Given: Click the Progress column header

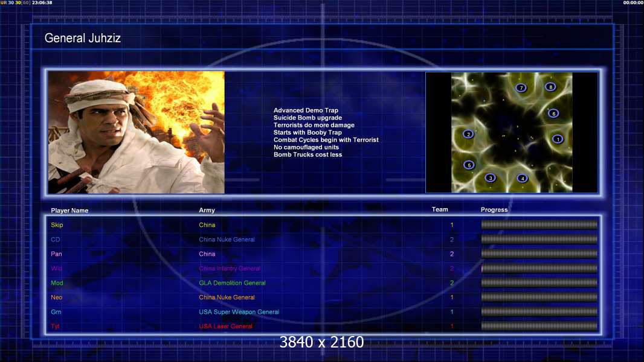Looking at the screenshot, I should [x=494, y=209].
